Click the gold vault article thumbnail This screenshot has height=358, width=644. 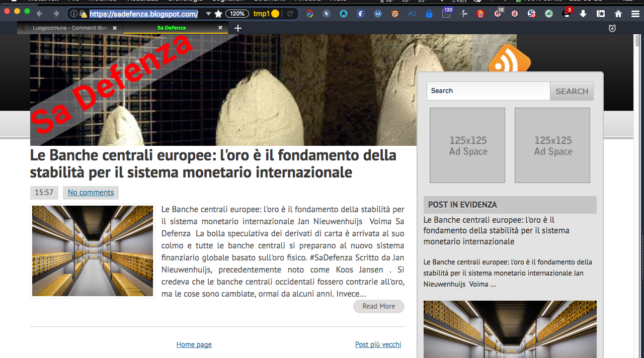[x=93, y=251]
